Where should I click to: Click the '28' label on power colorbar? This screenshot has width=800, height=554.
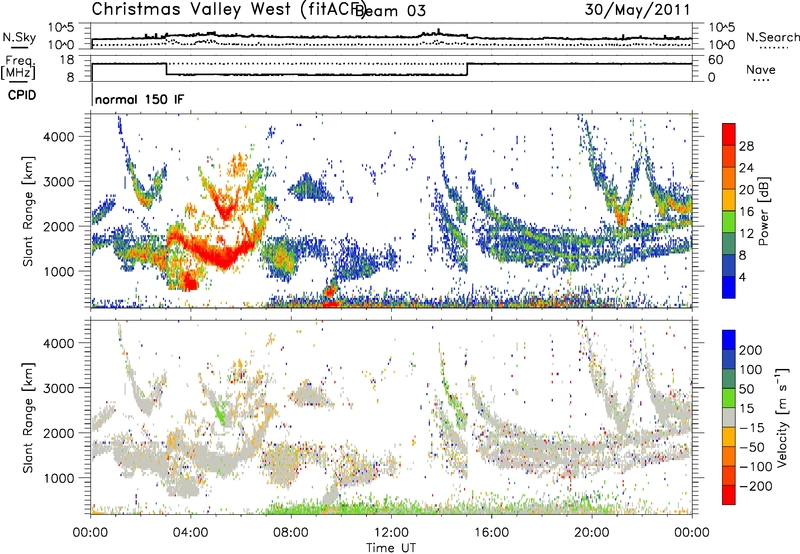(x=746, y=146)
